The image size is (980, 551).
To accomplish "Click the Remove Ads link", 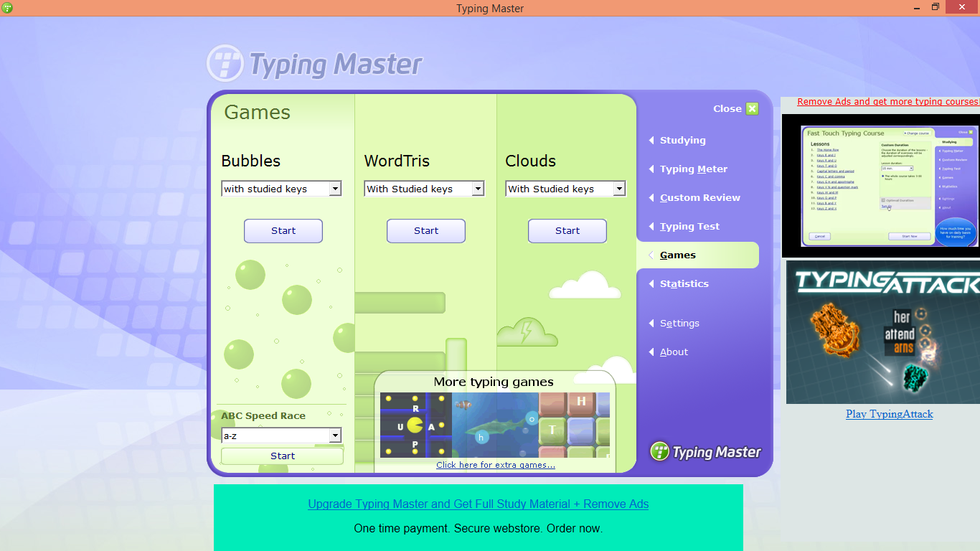I will (888, 102).
